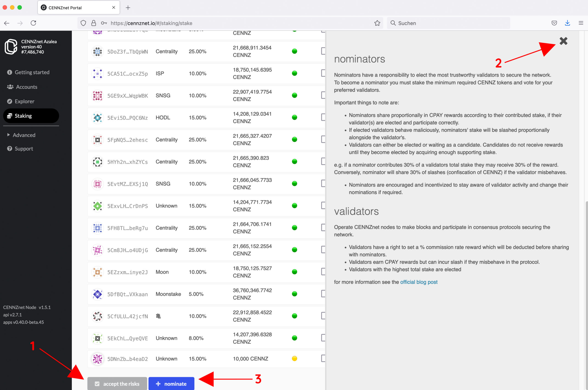
Task: Focus the Suchen search field
Action: pos(448,23)
